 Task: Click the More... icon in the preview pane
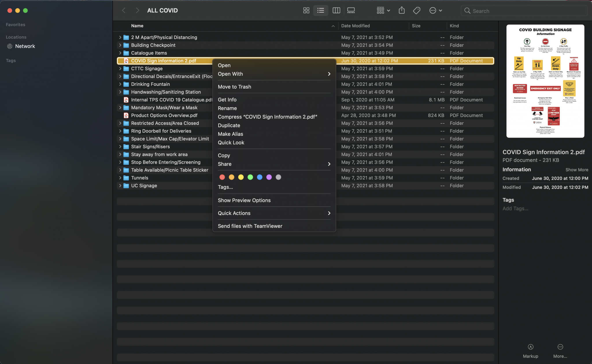560,347
